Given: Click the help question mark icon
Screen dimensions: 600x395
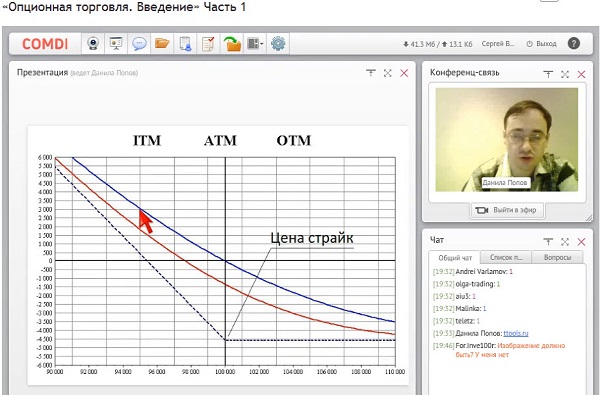Looking at the screenshot, I should [574, 44].
